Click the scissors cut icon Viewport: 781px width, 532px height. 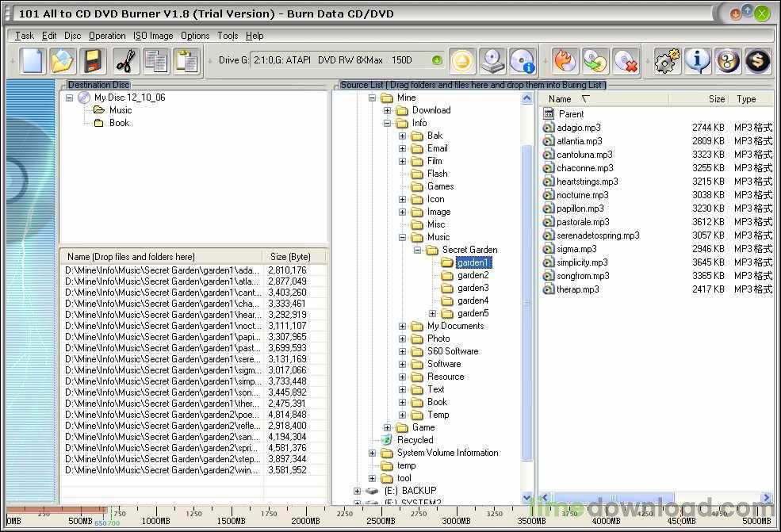[x=126, y=61]
